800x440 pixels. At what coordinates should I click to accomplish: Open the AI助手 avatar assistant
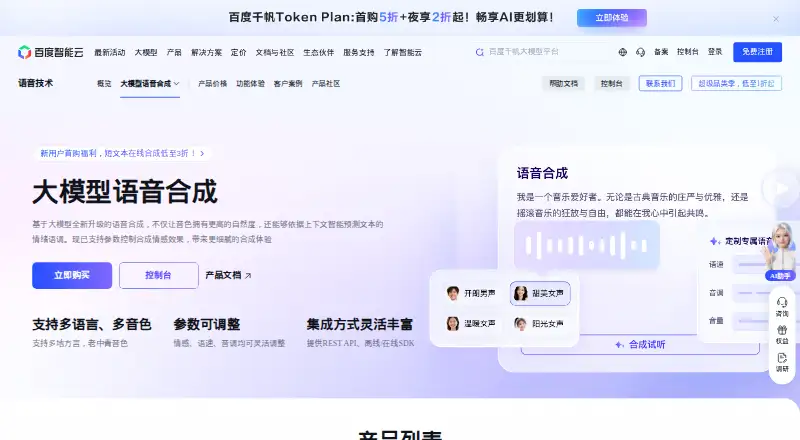coord(781,251)
